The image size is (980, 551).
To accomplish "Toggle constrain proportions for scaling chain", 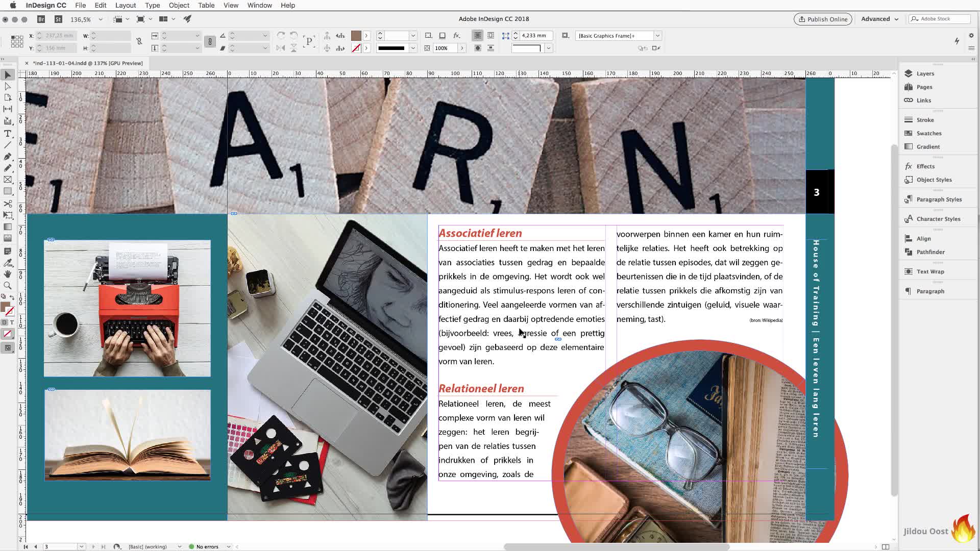I will [x=210, y=42].
